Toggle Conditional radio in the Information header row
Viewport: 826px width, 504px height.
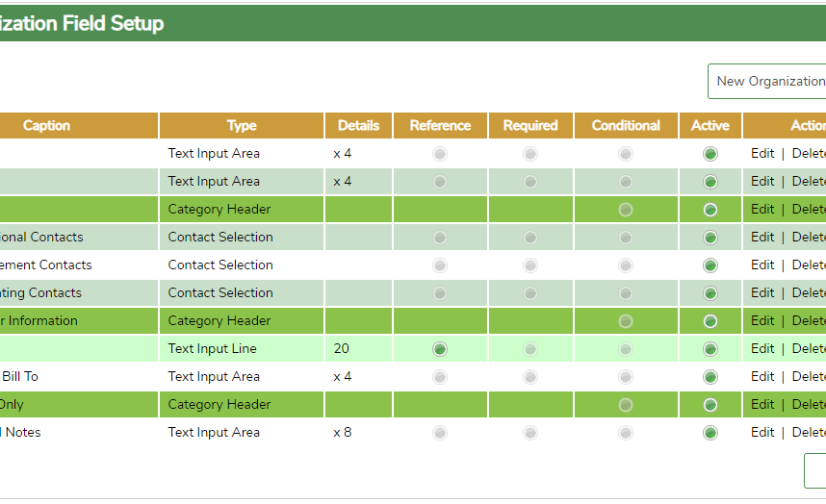click(x=626, y=320)
